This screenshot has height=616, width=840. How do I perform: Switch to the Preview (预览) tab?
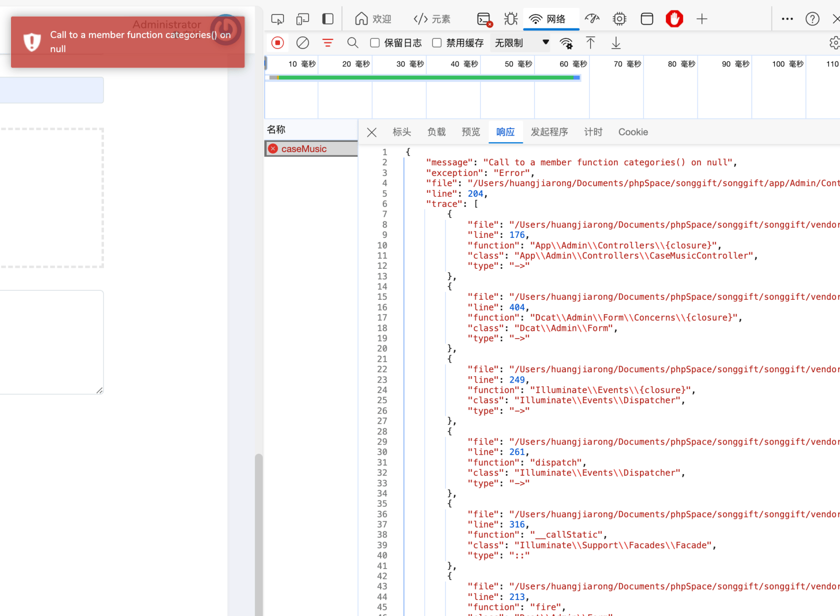point(471,132)
